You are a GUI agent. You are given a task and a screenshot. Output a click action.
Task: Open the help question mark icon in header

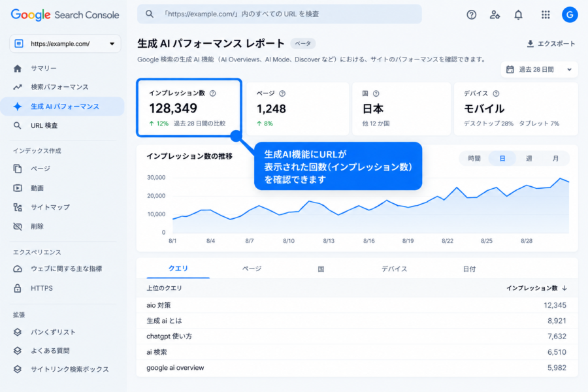pyautogui.click(x=471, y=14)
